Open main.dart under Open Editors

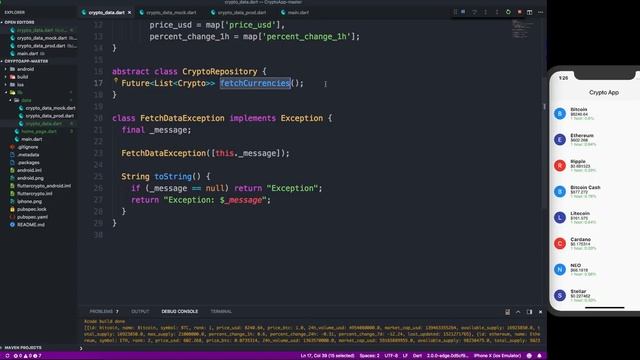coord(27,53)
